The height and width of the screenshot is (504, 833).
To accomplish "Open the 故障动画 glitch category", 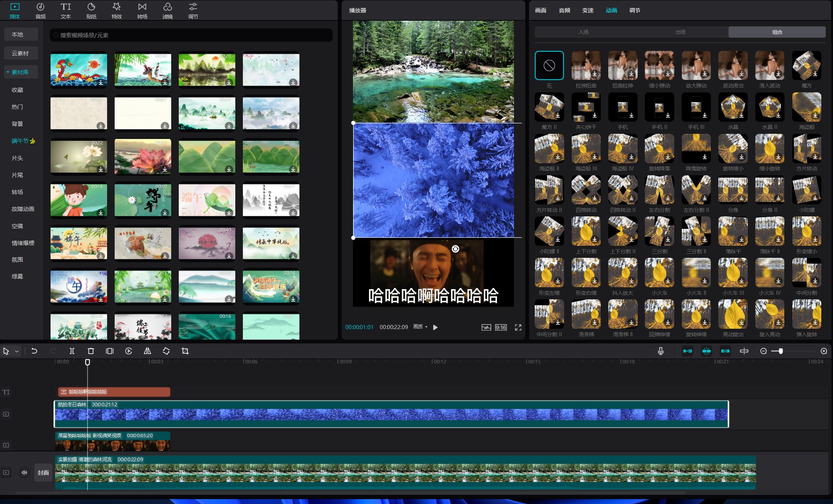I will click(23, 209).
